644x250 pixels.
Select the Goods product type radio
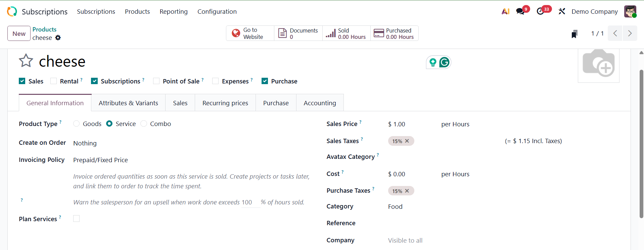pos(77,124)
